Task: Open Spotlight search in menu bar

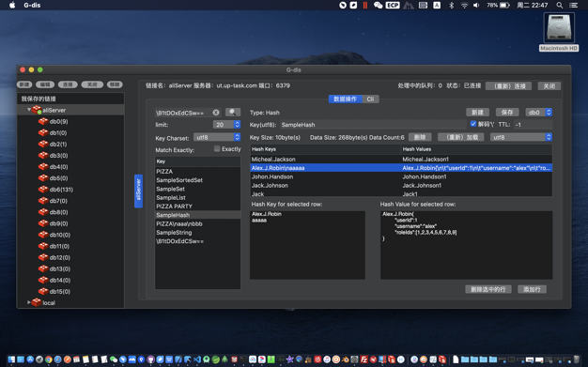Action: point(559,6)
